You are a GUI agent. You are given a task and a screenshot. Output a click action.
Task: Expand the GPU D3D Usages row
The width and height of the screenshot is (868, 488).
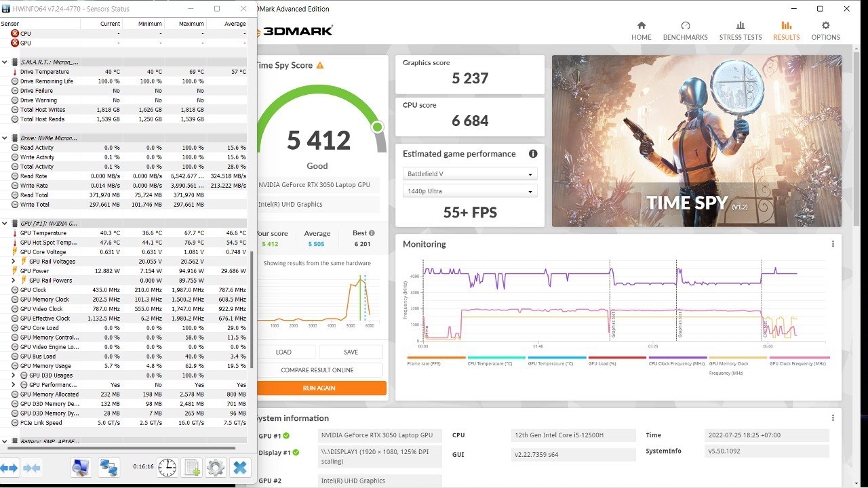tap(14, 375)
